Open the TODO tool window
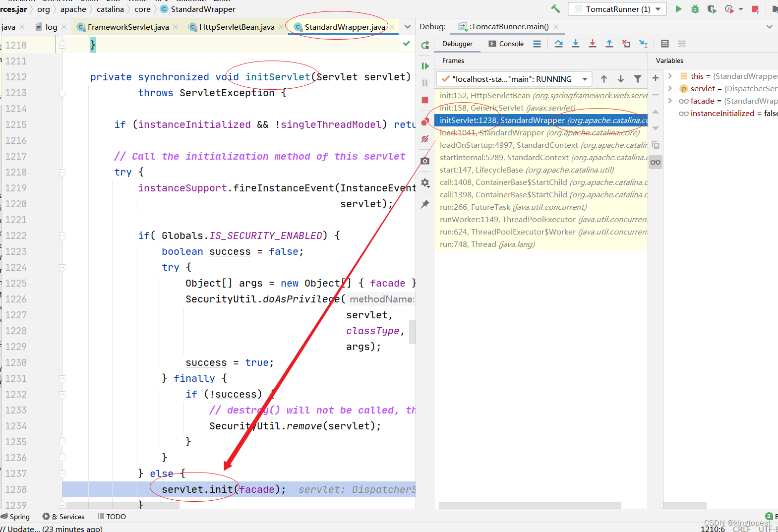 (112, 516)
